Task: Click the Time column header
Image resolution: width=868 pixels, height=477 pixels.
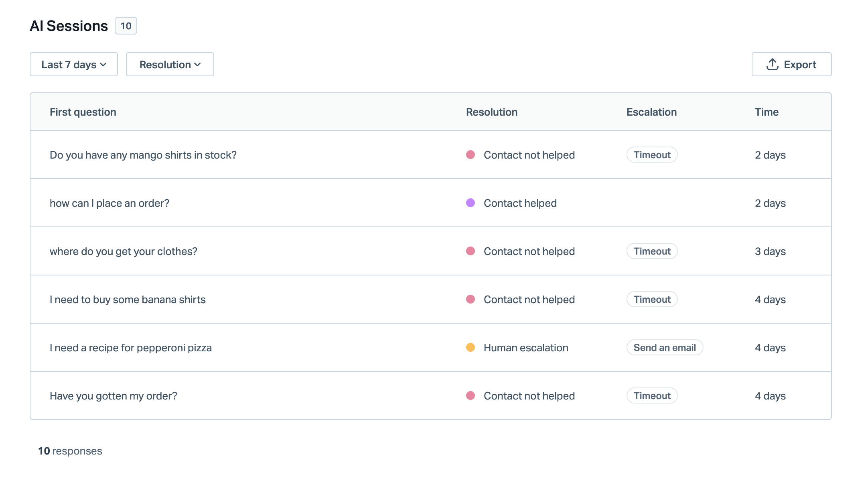Action: pos(767,112)
